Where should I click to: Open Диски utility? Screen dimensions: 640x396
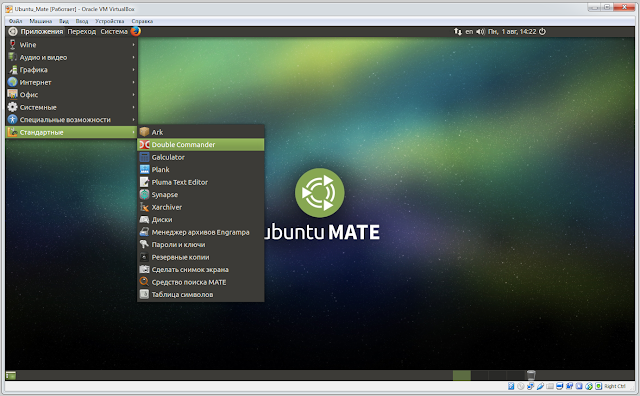coord(201,220)
